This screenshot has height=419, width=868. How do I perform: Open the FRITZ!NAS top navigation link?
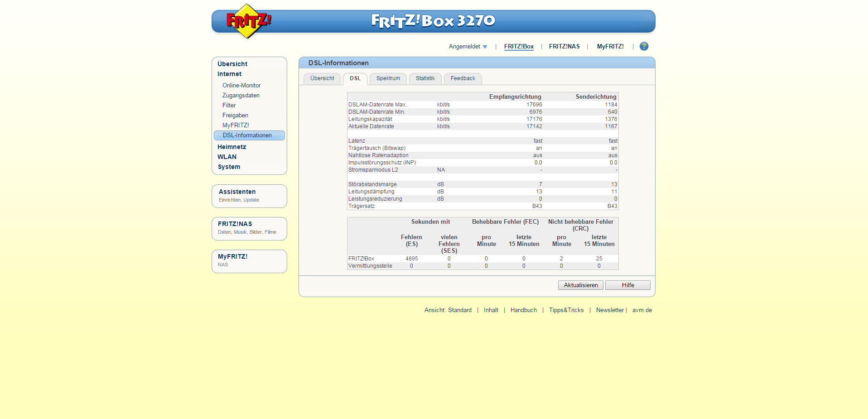pos(564,46)
